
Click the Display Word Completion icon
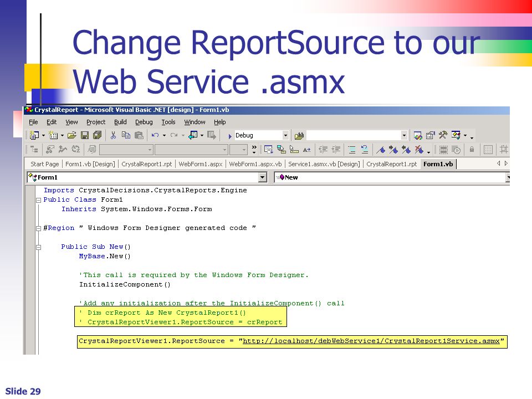(x=306, y=149)
